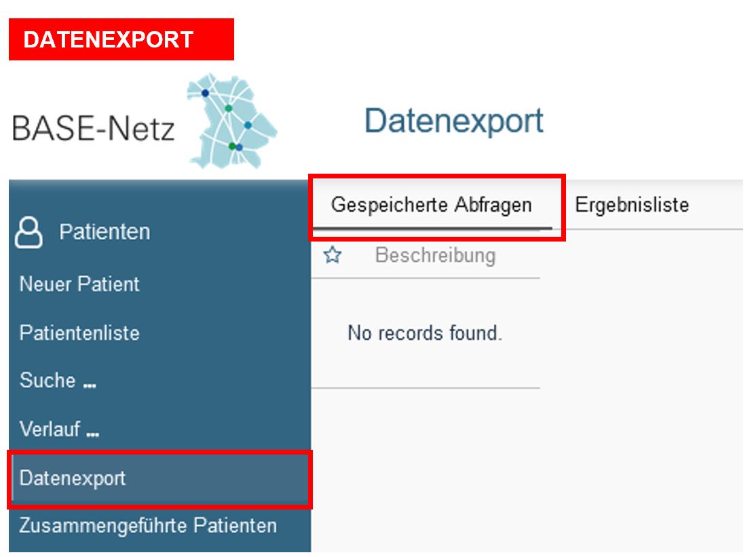Screen dimensions: 756x557
Task: Switch to the Ergebnisliste tab
Action: pyautogui.click(x=632, y=206)
